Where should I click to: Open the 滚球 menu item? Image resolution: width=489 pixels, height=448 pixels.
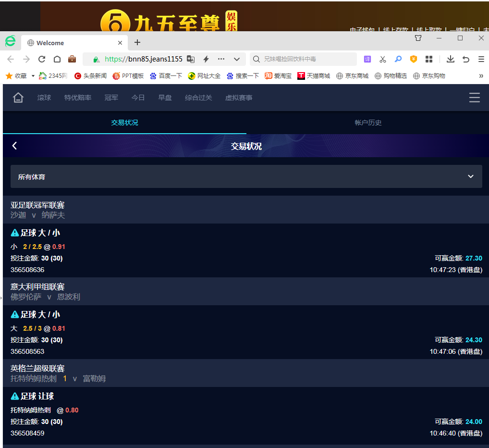pyautogui.click(x=44, y=98)
